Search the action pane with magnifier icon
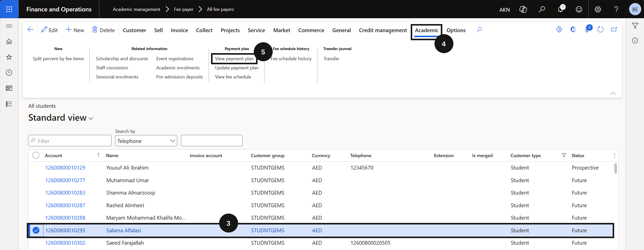 [479, 30]
